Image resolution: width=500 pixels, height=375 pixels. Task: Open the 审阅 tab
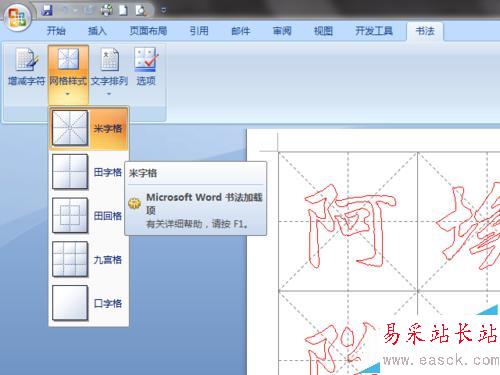point(282,31)
